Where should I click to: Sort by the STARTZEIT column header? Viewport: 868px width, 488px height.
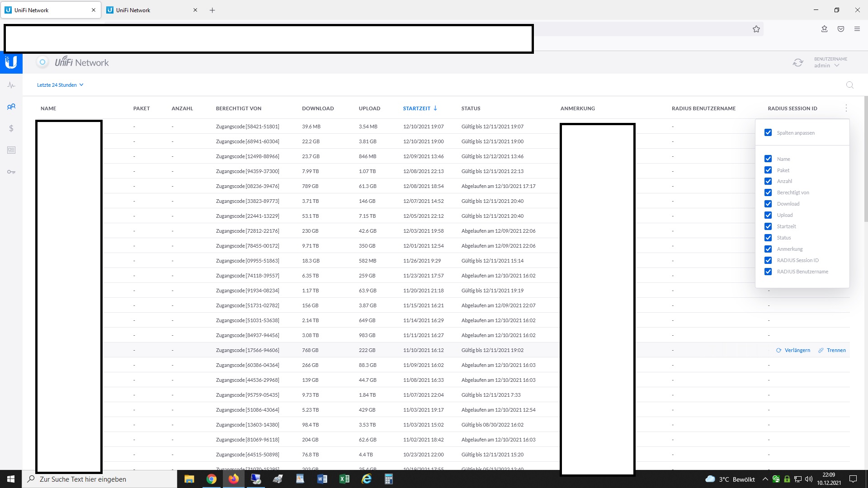point(420,108)
